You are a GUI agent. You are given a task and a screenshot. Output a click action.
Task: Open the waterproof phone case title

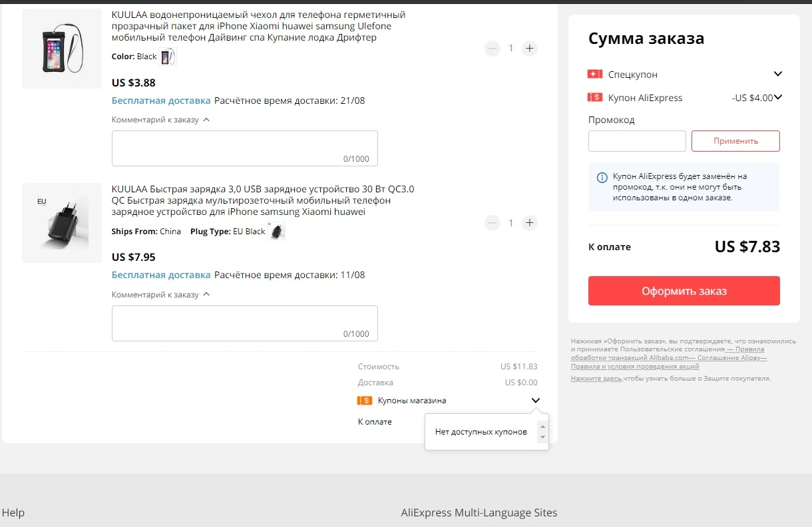[x=258, y=26]
